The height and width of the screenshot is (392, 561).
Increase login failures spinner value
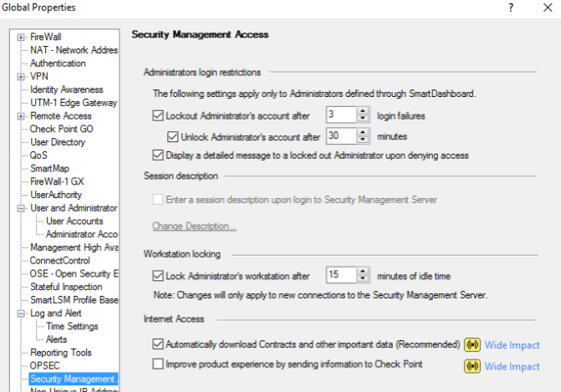click(363, 111)
